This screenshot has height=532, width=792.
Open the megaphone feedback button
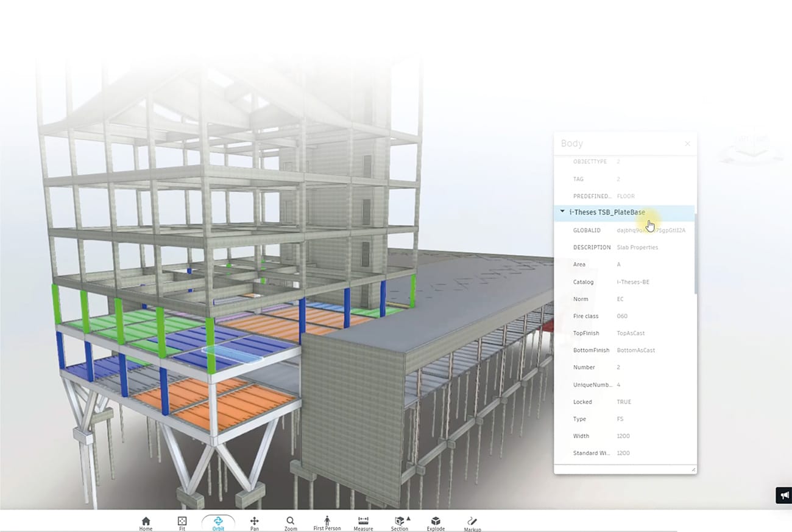pos(783,495)
